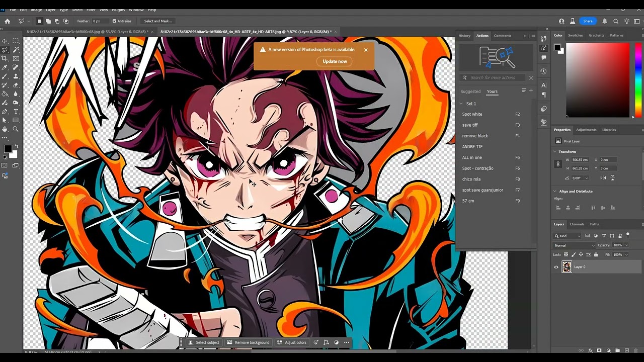Collapse the Align and Distribute section
The image size is (644, 362).
click(555, 191)
